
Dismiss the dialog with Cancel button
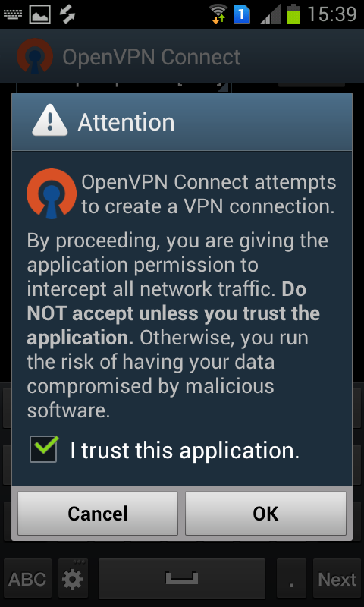pyautogui.click(x=98, y=514)
